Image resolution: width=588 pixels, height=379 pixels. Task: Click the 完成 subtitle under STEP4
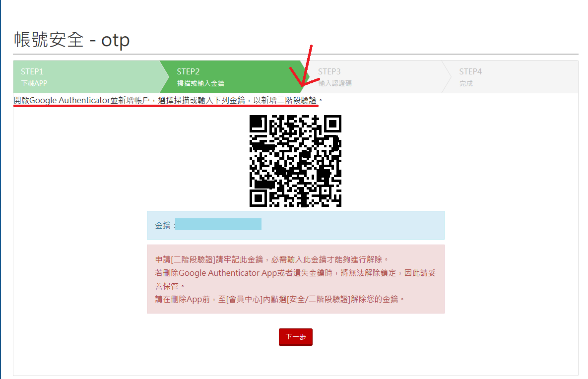(x=466, y=84)
